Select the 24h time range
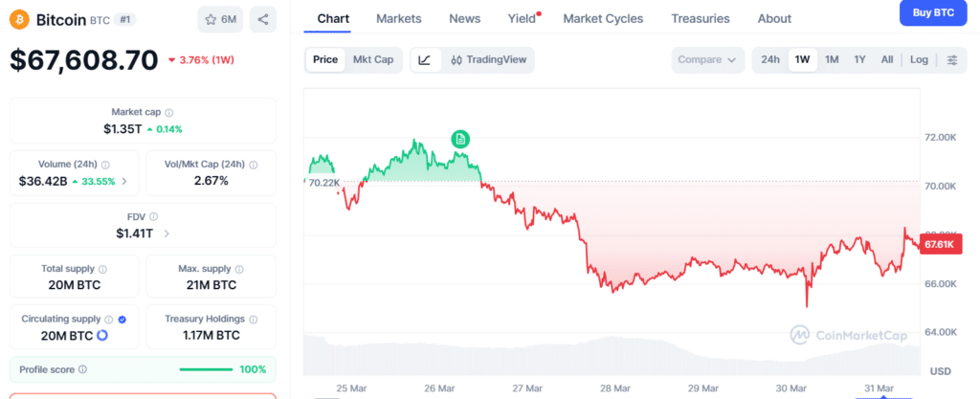The height and width of the screenshot is (399, 980). click(770, 59)
